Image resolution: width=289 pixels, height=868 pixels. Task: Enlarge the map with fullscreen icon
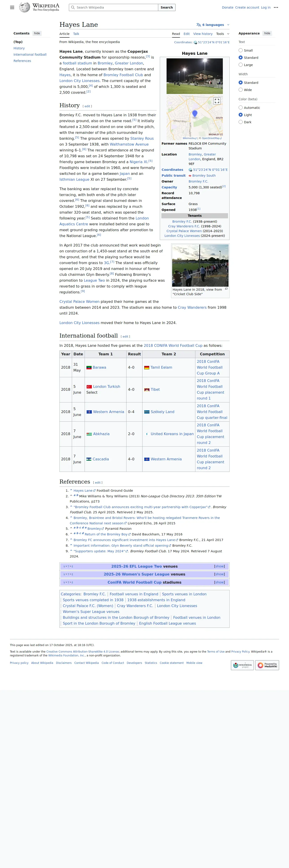[217, 101]
